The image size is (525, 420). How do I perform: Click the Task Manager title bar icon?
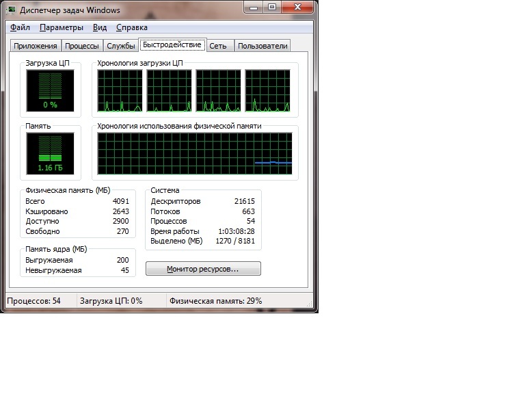coord(11,10)
